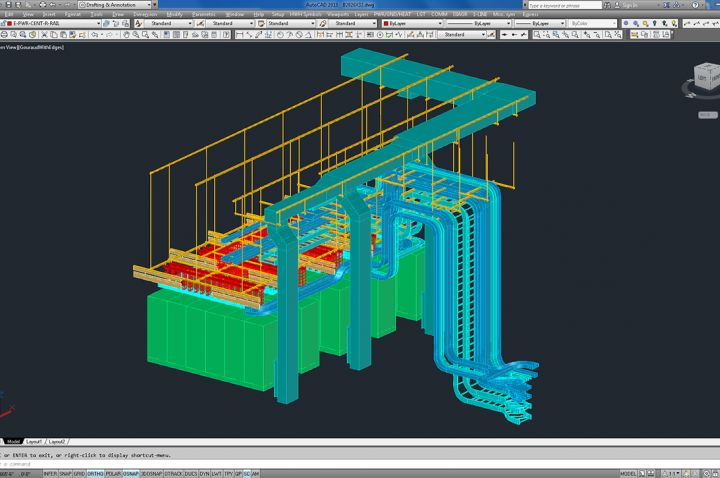Click the MODEL button in status bar

pyautogui.click(x=628, y=473)
